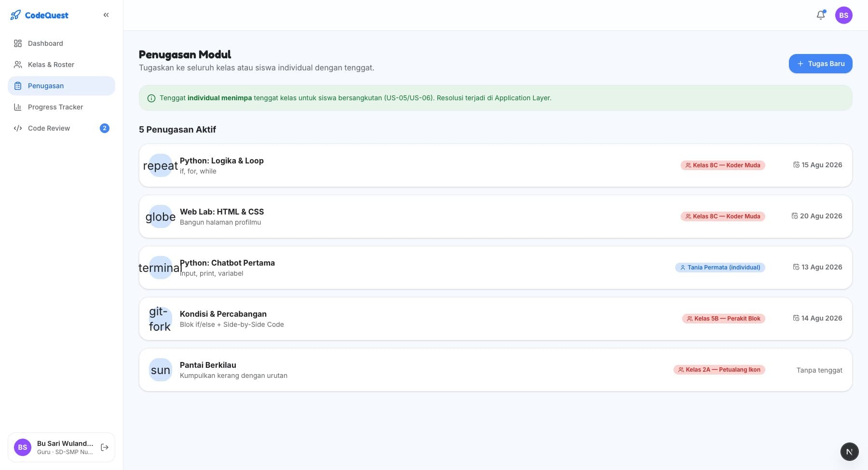Viewport: 868px width, 470px height.
Task: Click the Bangun halaman profilmu subtitle
Action: click(x=220, y=222)
